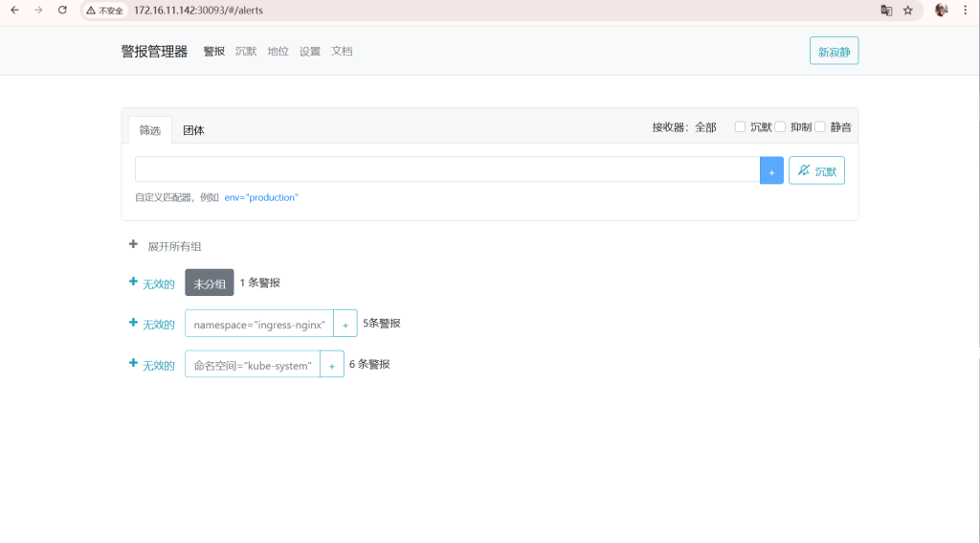The height and width of the screenshot is (543, 980).
Task: Enable the 抑制 checkbox
Action: tap(780, 127)
